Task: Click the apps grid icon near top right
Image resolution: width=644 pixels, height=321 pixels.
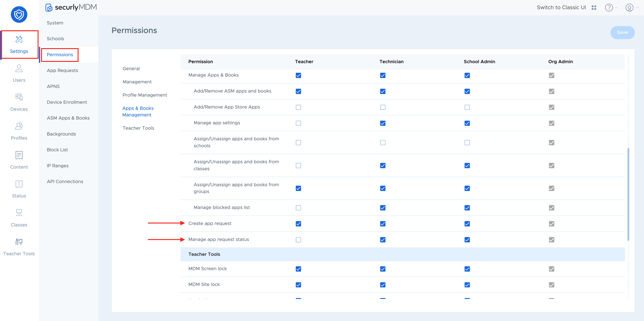Action: coord(594,8)
